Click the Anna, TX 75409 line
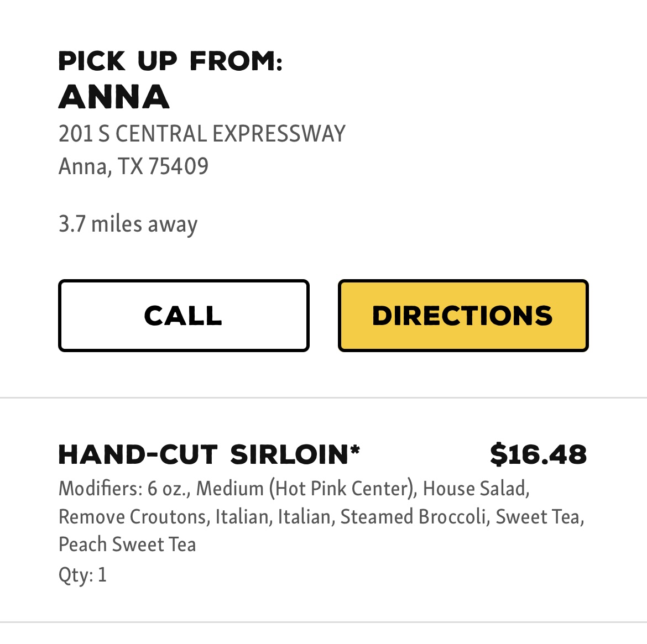 [133, 166]
